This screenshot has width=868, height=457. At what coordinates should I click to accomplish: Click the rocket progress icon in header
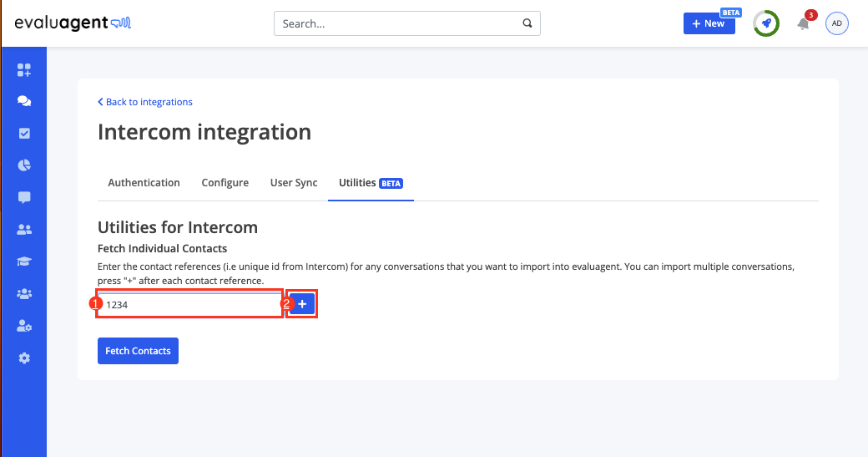(x=766, y=23)
